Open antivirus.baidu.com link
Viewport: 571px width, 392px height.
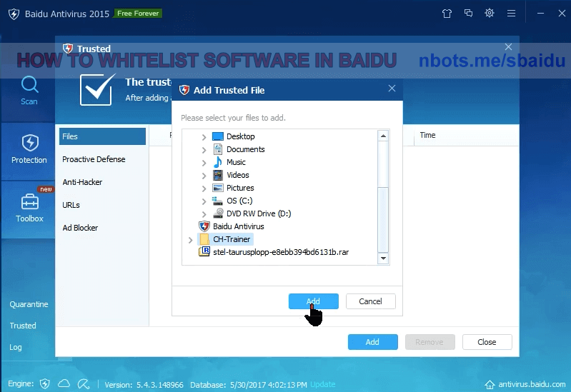(x=532, y=384)
